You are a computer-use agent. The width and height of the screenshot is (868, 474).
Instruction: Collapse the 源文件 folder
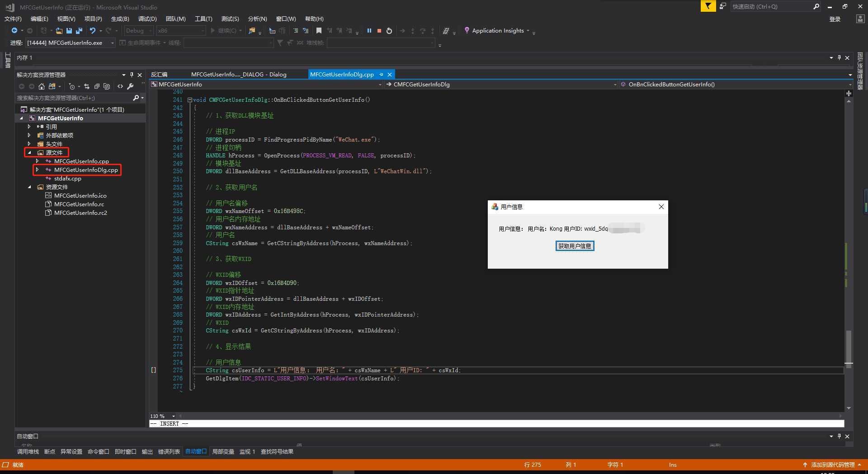click(x=29, y=152)
